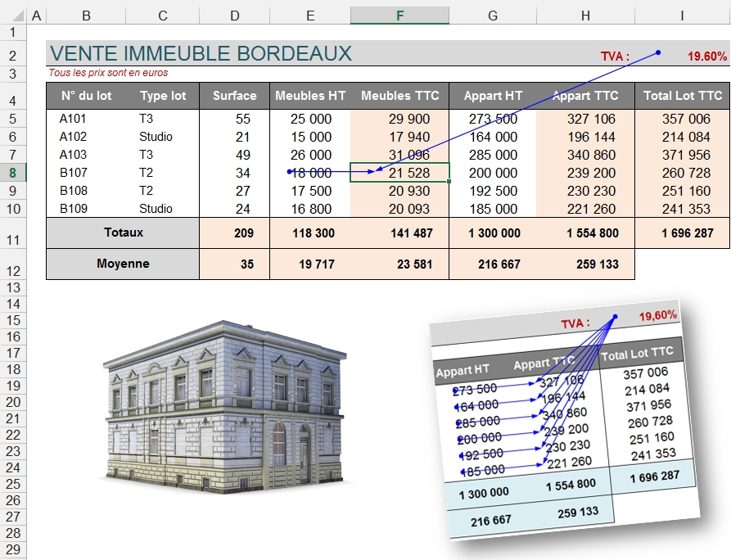The width and height of the screenshot is (731, 560).
Task: Select the Totaux label cell
Action: [x=123, y=233]
